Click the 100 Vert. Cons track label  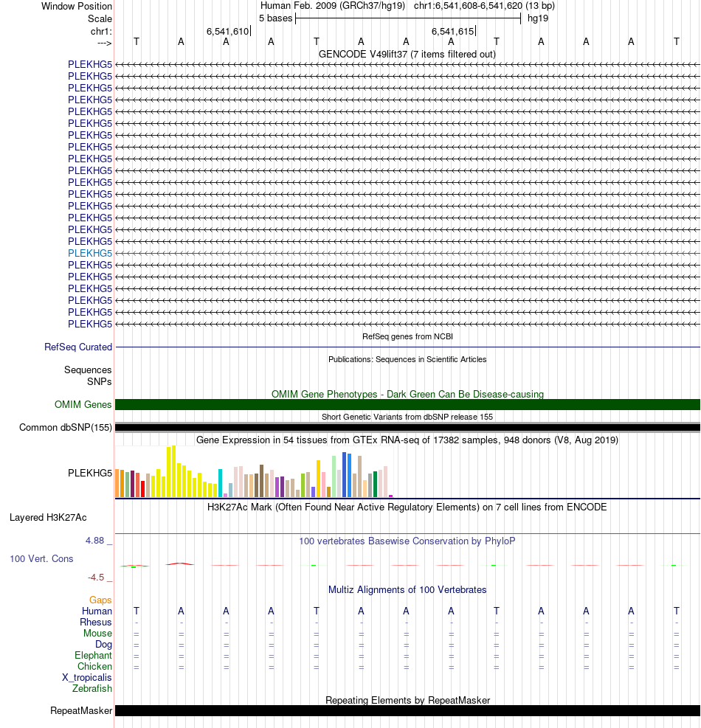pos(41,558)
